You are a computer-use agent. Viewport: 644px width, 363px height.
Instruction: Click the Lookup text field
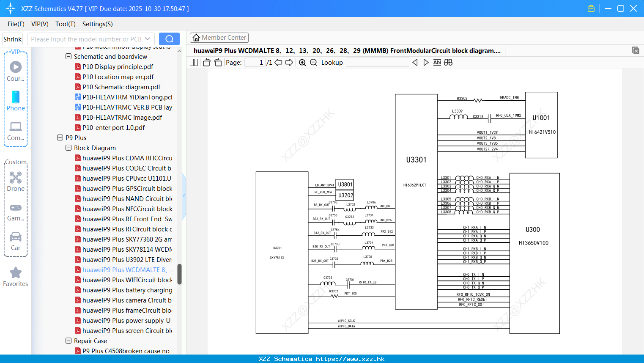(377, 63)
